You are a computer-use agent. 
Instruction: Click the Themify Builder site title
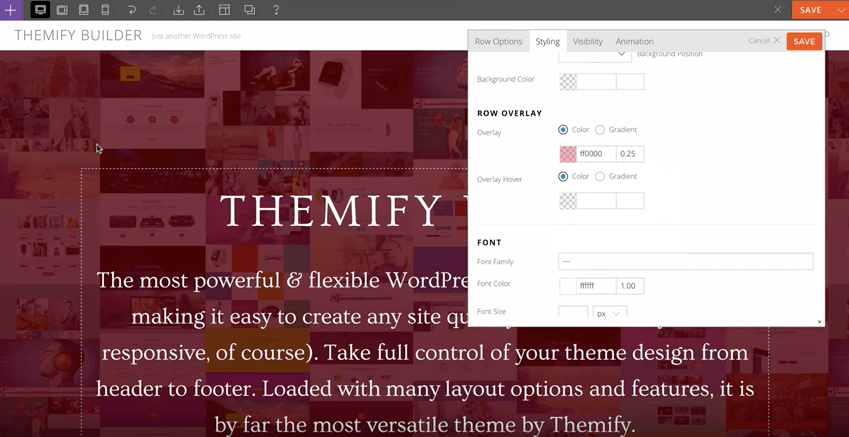click(x=78, y=36)
